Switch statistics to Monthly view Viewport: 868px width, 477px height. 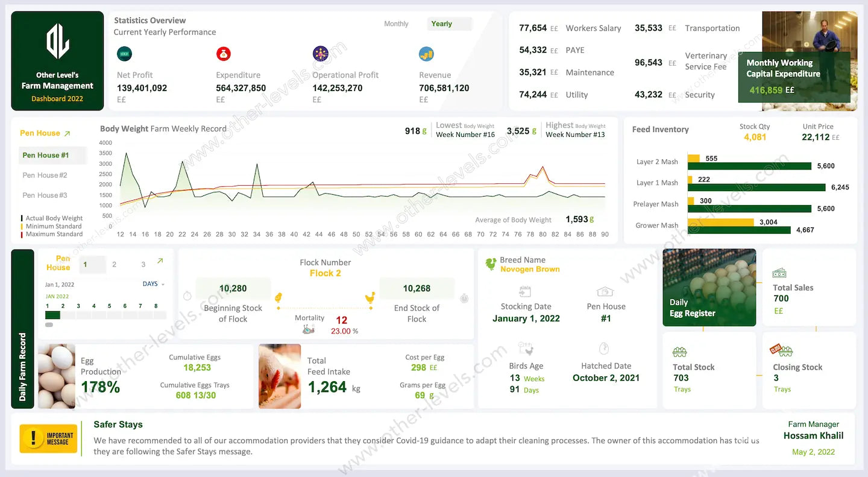click(x=396, y=24)
